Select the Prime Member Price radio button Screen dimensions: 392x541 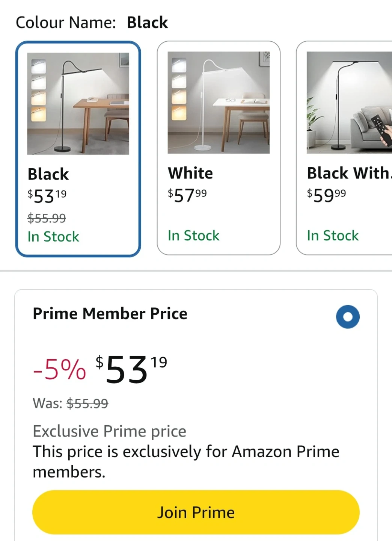[x=348, y=317]
